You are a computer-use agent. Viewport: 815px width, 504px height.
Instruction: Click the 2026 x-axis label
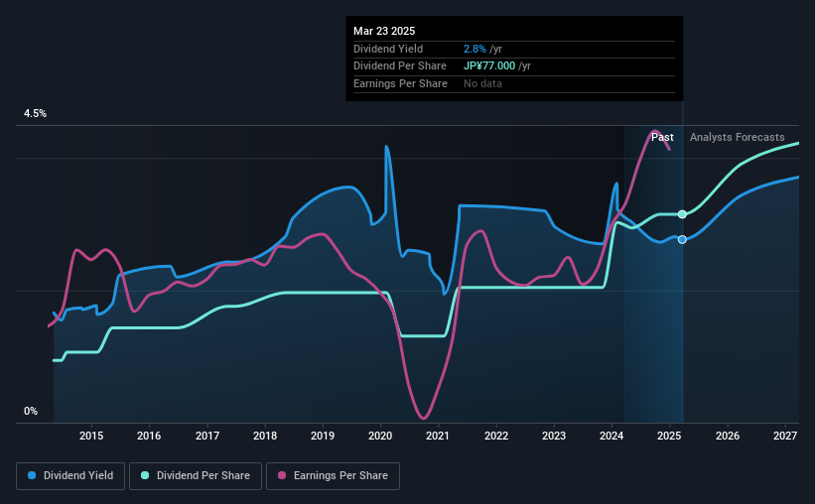point(728,436)
